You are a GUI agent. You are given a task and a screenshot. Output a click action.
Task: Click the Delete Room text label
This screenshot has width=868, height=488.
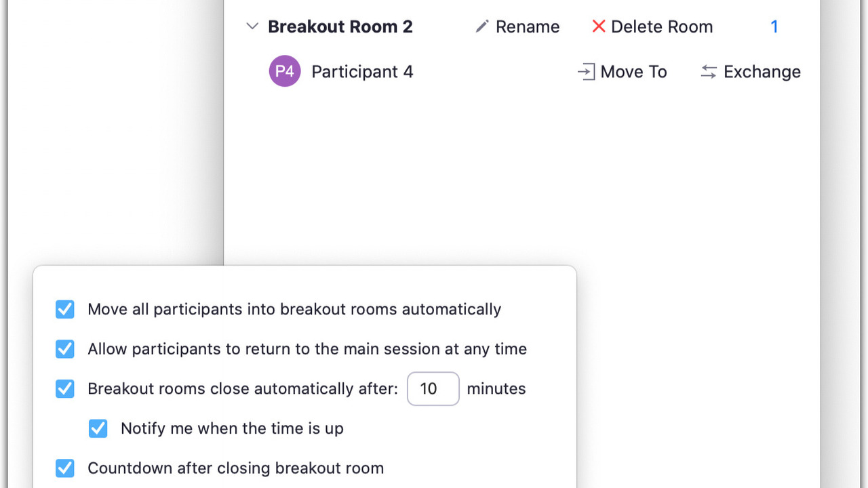(x=662, y=26)
